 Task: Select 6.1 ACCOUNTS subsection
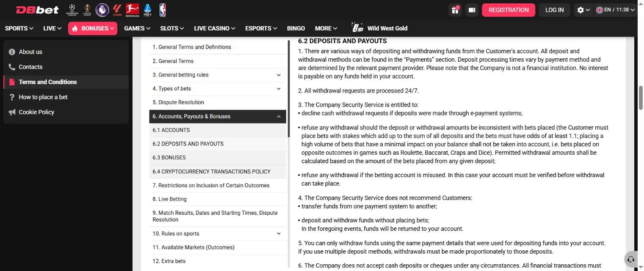point(218,130)
